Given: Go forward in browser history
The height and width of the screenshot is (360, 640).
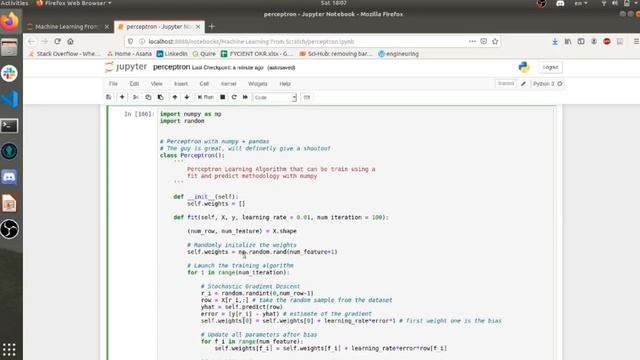Looking at the screenshot, I should (44, 41).
